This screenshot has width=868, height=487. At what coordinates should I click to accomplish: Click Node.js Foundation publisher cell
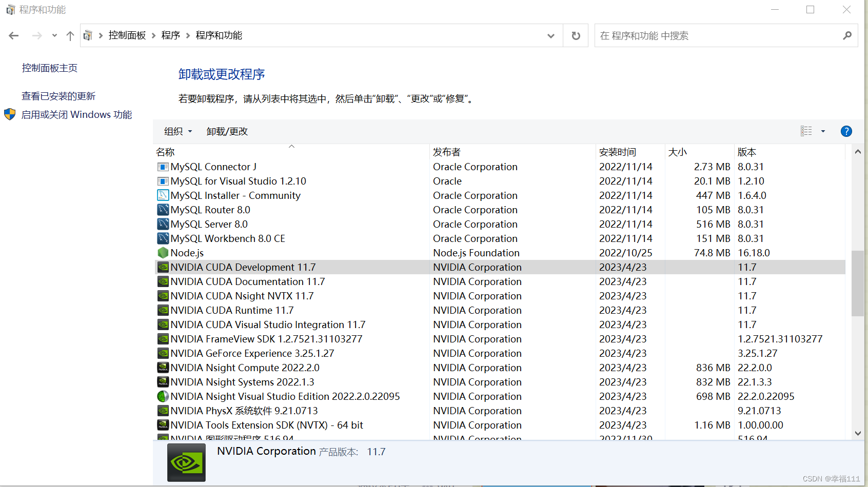pos(476,253)
